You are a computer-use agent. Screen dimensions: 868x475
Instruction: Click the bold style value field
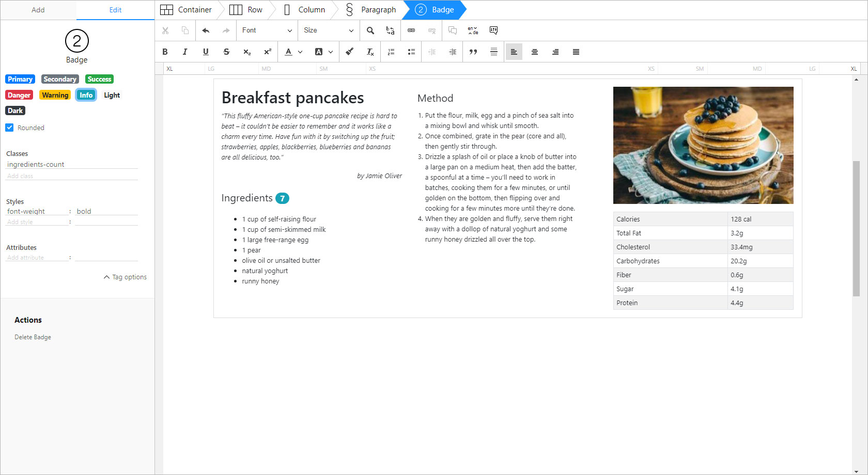pyautogui.click(x=106, y=211)
